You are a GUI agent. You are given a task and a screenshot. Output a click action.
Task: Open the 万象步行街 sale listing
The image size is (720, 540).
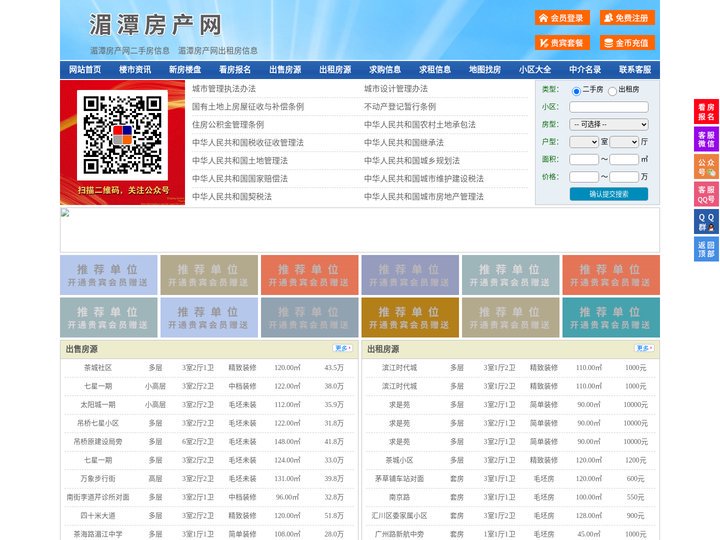tap(98, 478)
